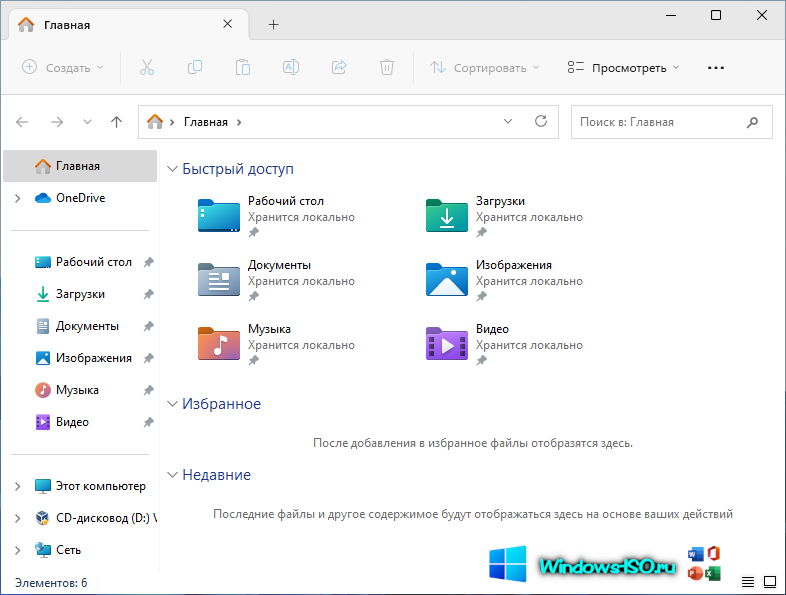The width and height of the screenshot is (786, 595).
Task: Open the Создать dropdown
Action: pyautogui.click(x=63, y=68)
